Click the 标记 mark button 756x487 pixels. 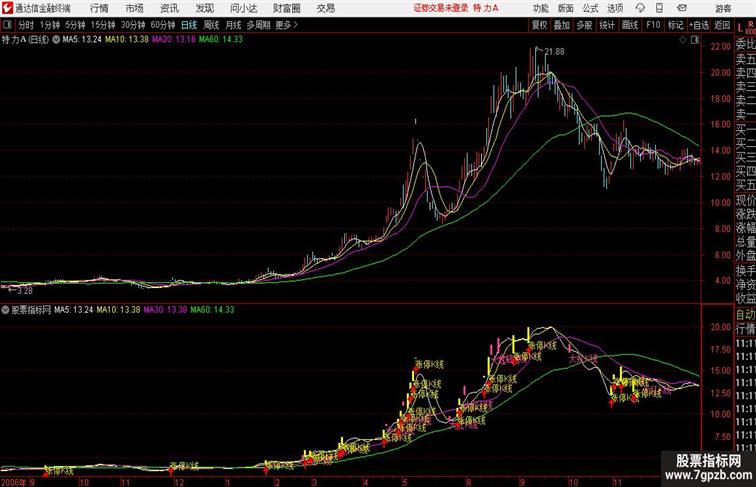coord(675,25)
